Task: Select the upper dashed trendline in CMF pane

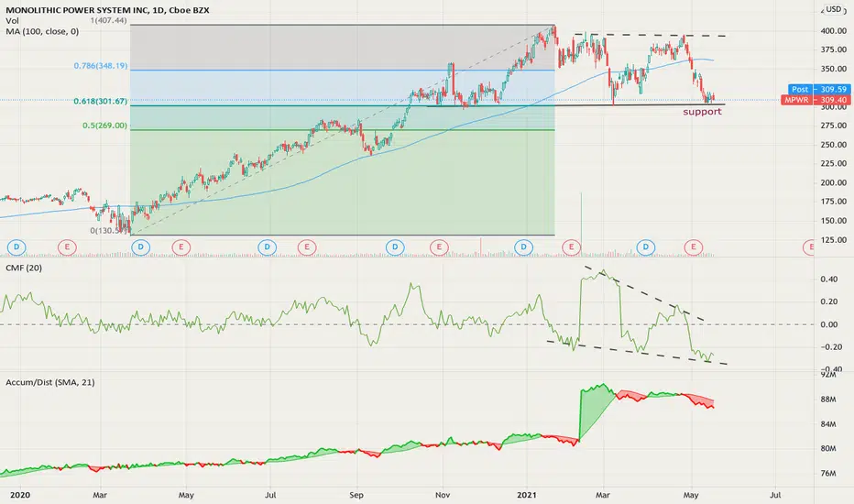Action: (x=644, y=293)
